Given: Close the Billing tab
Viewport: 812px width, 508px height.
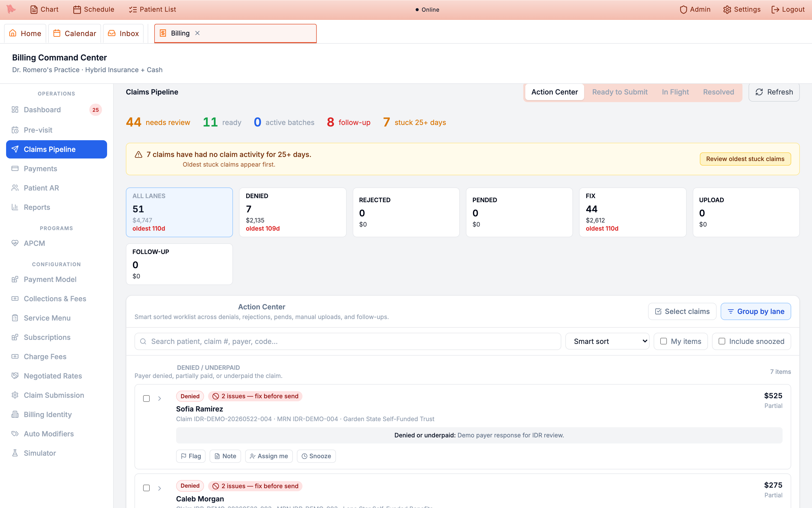Looking at the screenshot, I should 198,33.
